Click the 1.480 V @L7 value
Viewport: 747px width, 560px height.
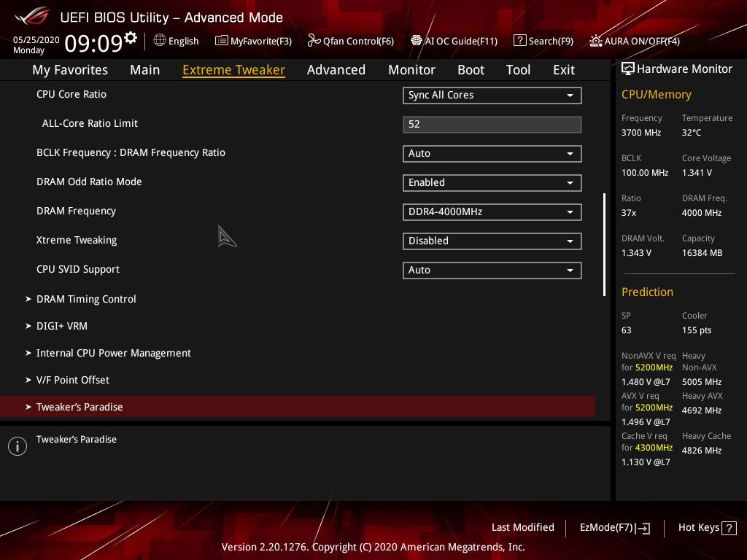(x=646, y=382)
